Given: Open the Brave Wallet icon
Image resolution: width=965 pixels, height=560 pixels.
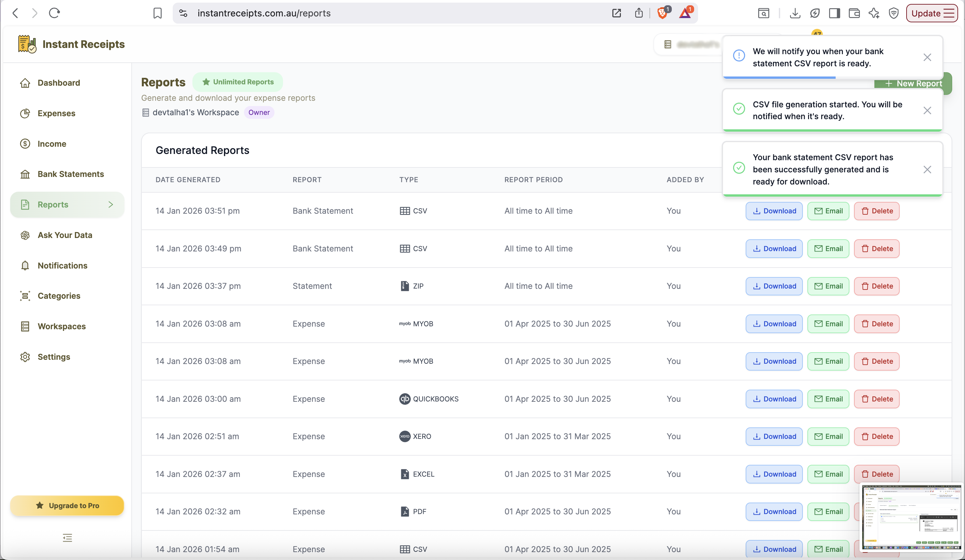Looking at the screenshot, I should tap(854, 13).
